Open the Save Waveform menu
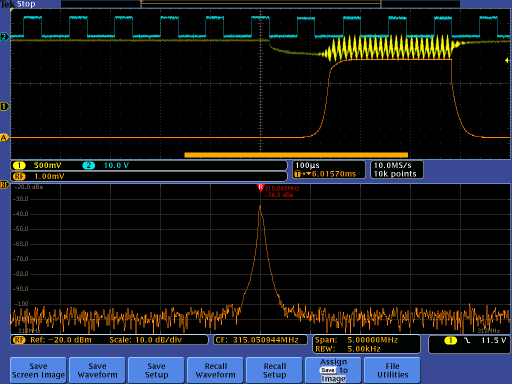 pos(97,370)
